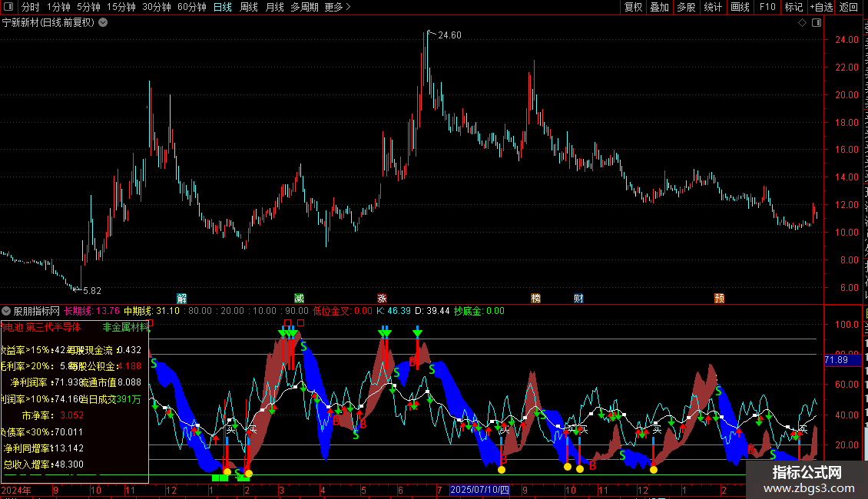Image resolution: width=868 pixels, height=499 pixels.
Task: Click the 低位金叉: 0.00 readout
Action: tap(342, 311)
